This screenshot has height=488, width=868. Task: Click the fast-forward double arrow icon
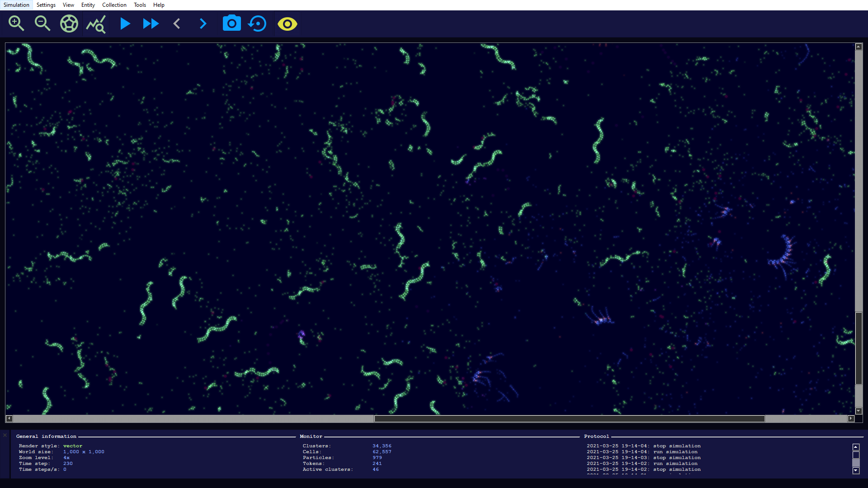tap(151, 23)
